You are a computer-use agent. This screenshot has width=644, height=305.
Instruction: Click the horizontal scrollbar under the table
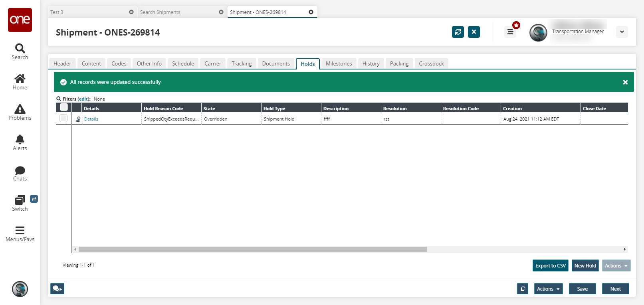[252, 249]
